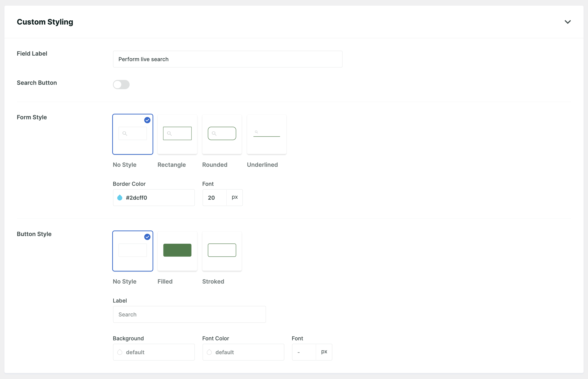Screen dimensions: 588x379
Task: Click the Font Color default input field
Action: 243,352
